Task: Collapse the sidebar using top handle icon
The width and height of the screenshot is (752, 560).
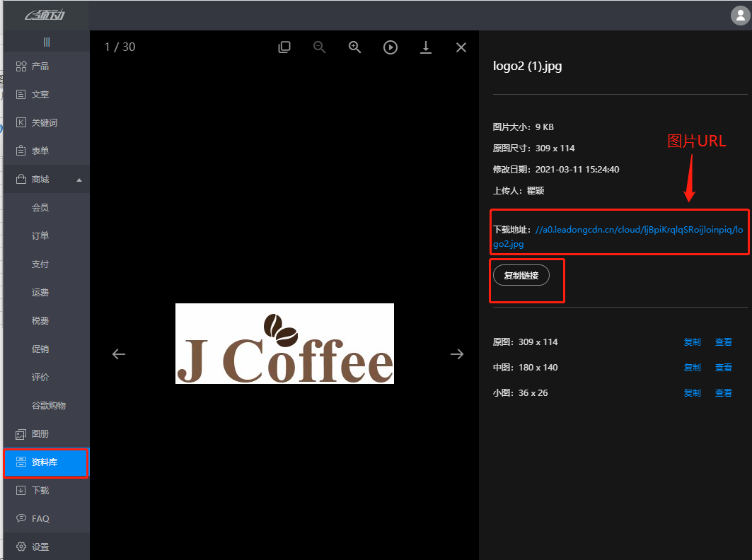Action: [x=47, y=42]
